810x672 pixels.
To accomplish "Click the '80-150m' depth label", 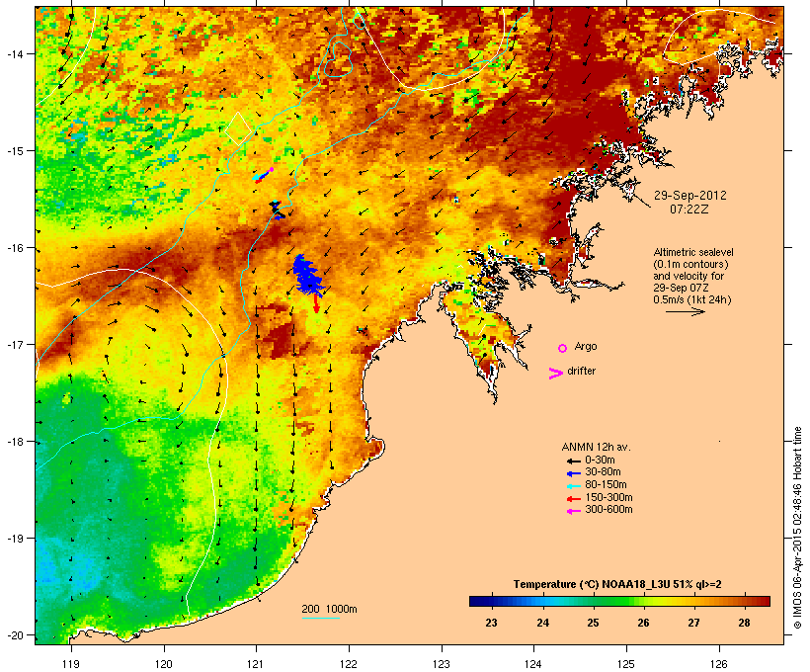I will point(606,485).
